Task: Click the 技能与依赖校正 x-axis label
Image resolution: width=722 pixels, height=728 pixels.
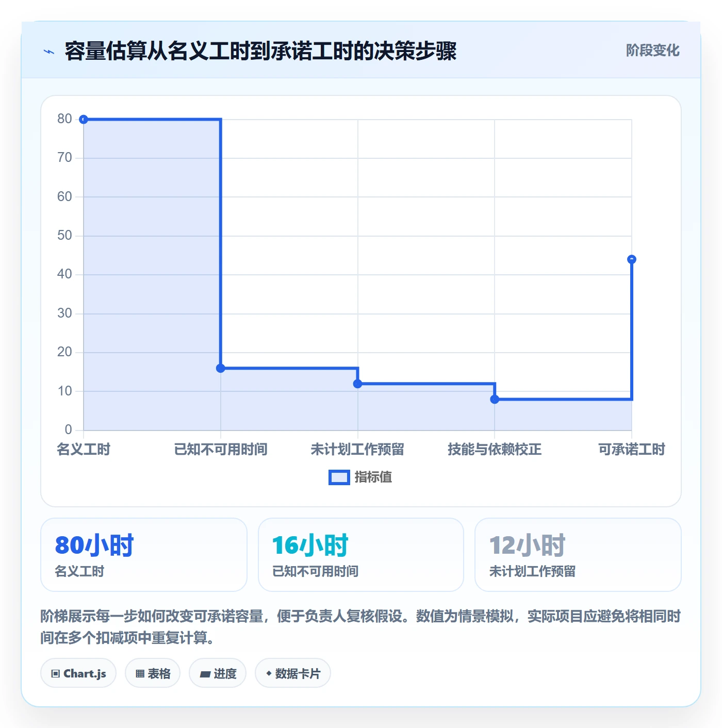Action: [495, 450]
